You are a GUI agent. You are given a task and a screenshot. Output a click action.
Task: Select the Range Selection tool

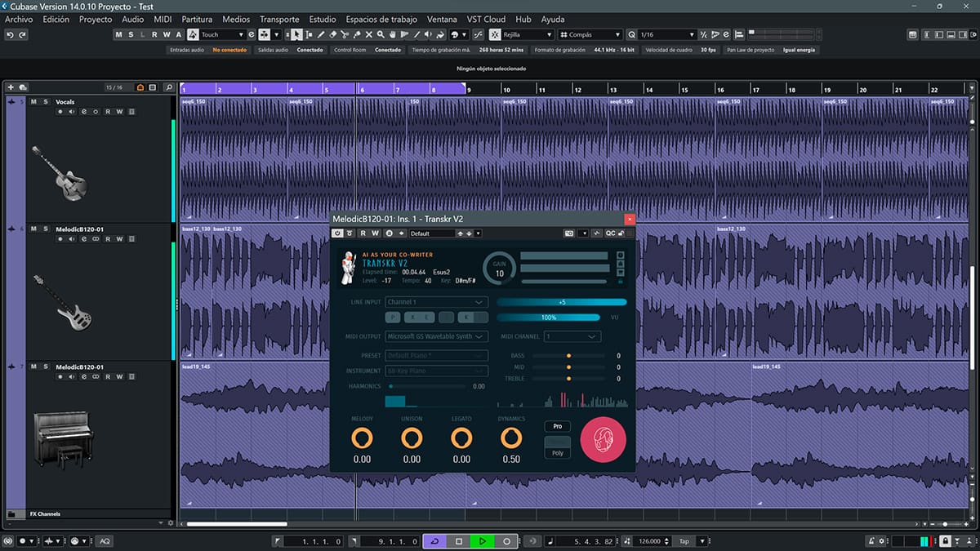coord(310,34)
